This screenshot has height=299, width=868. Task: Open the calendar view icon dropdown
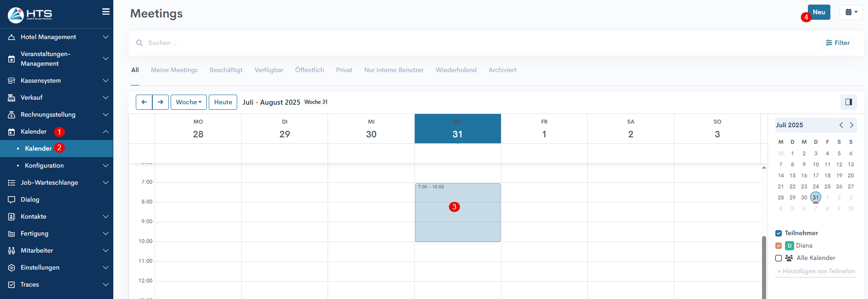point(851,12)
